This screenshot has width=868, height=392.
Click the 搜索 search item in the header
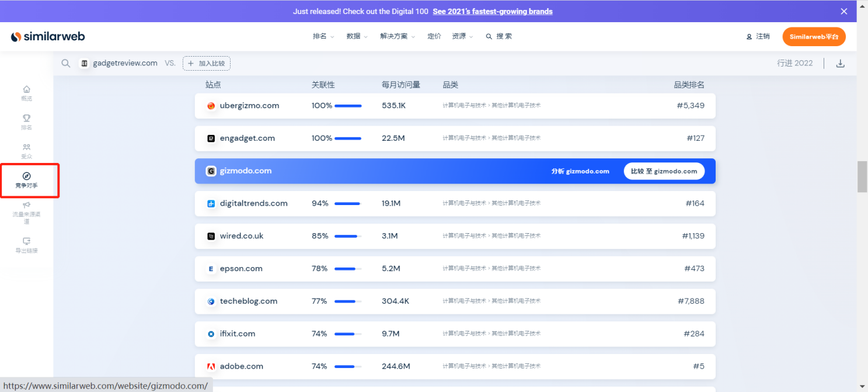tap(499, 36)
